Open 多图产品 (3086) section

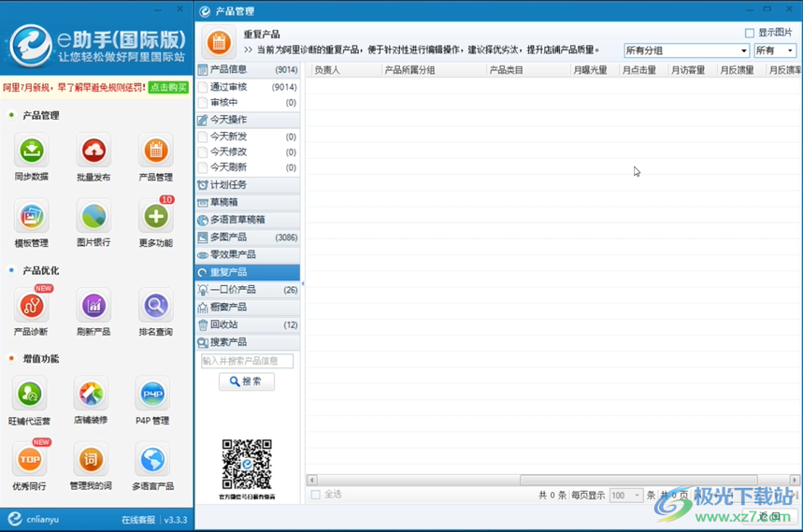248,237
